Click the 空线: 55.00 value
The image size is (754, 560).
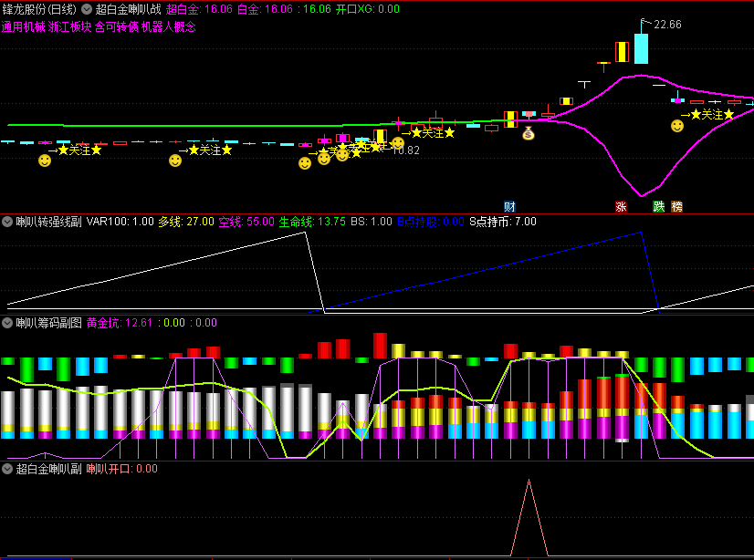[246, 222]
